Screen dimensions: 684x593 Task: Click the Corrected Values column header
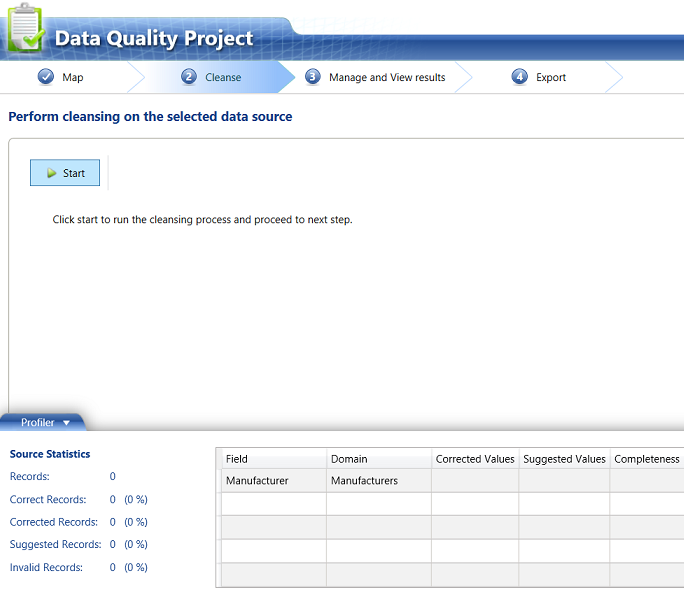point(475,459)
